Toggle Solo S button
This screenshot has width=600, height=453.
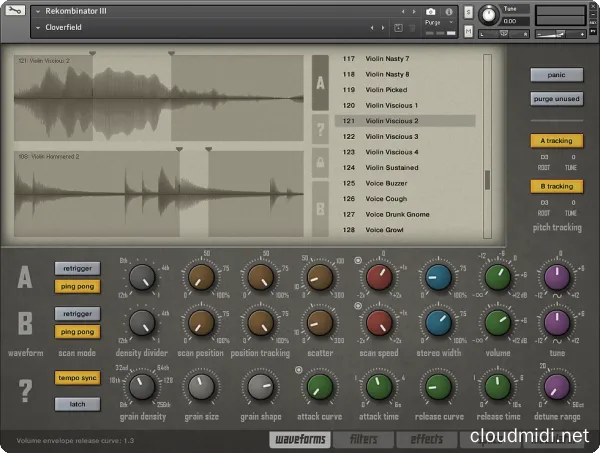click(468, 12)
